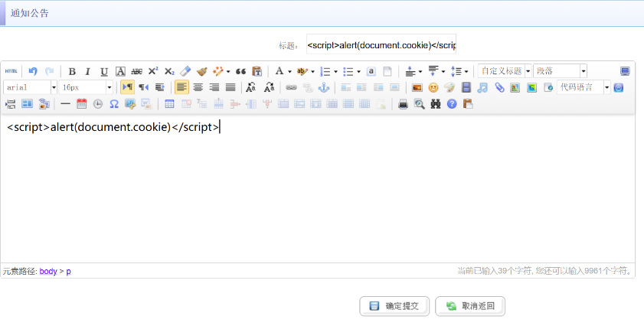This screenshot has height=326, width=644.
Task: Open search and replace binoculars
Action: (436, 104)
